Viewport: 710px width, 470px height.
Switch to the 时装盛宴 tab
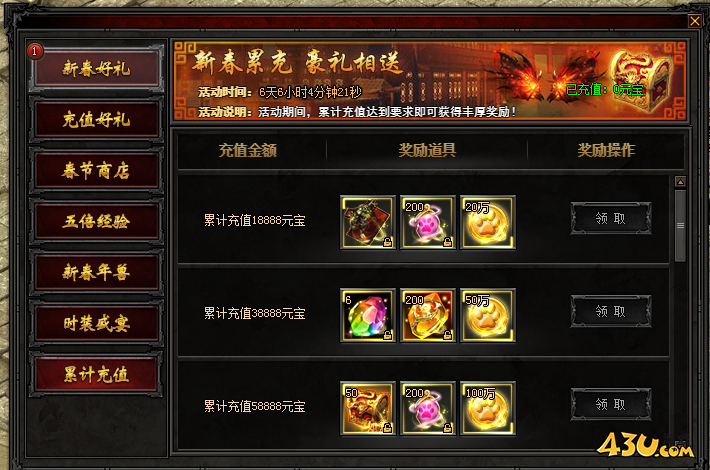pos(96,323)
